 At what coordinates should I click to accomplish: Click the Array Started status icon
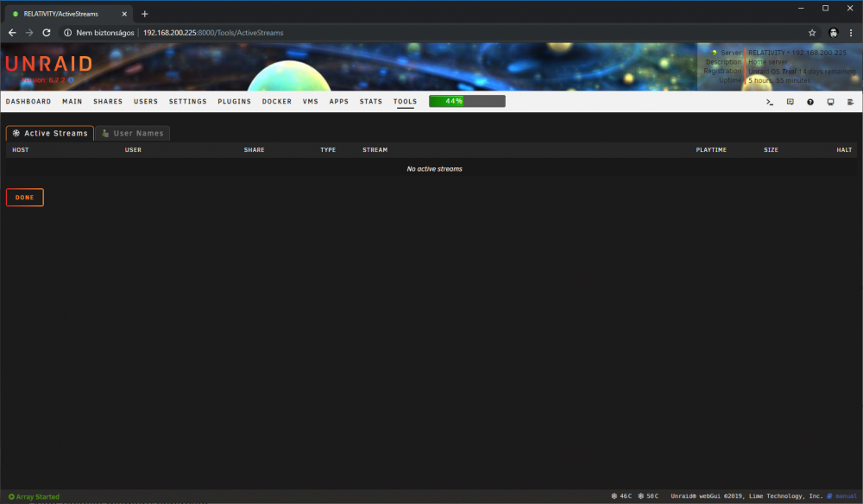(x=11, y=497)
